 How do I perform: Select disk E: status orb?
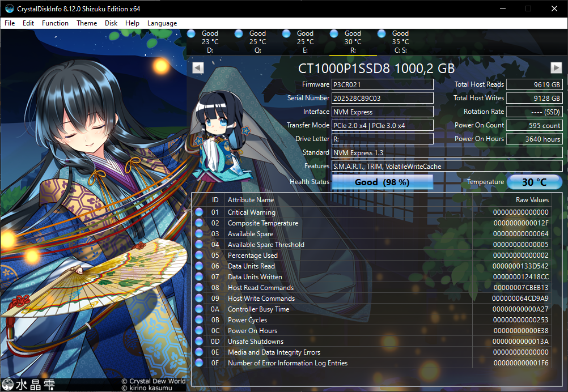coord(286,33)
